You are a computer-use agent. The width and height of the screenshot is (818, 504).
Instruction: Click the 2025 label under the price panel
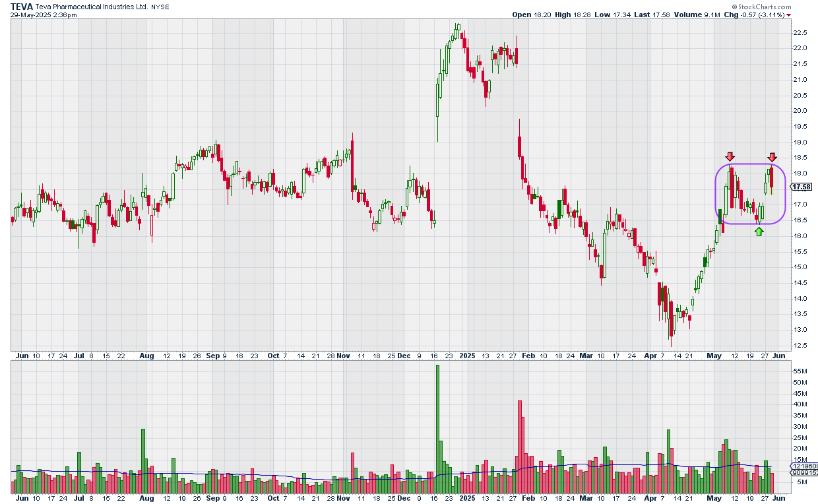click(x=468, y=356)
